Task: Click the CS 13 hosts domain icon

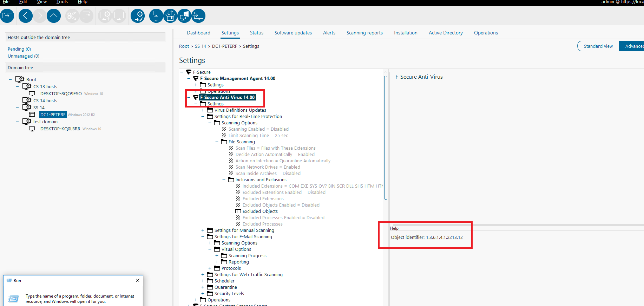Action: pos(27,86)
